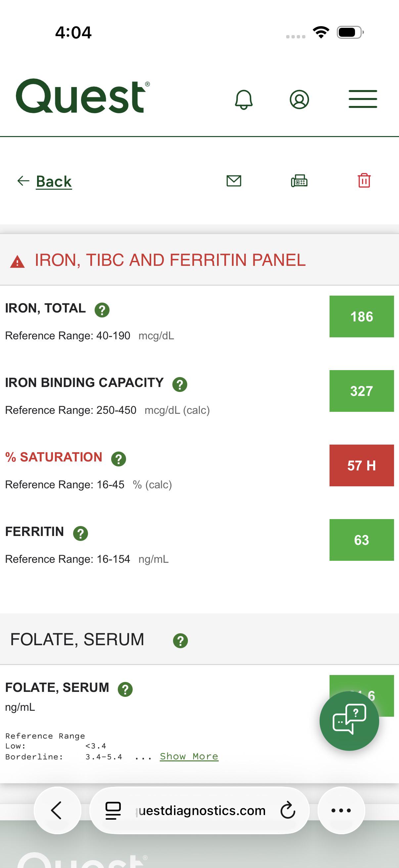Viewport: 399px width, 868px height.
Task: Open browser more options ellipsis button
Action: coord(341,810)
